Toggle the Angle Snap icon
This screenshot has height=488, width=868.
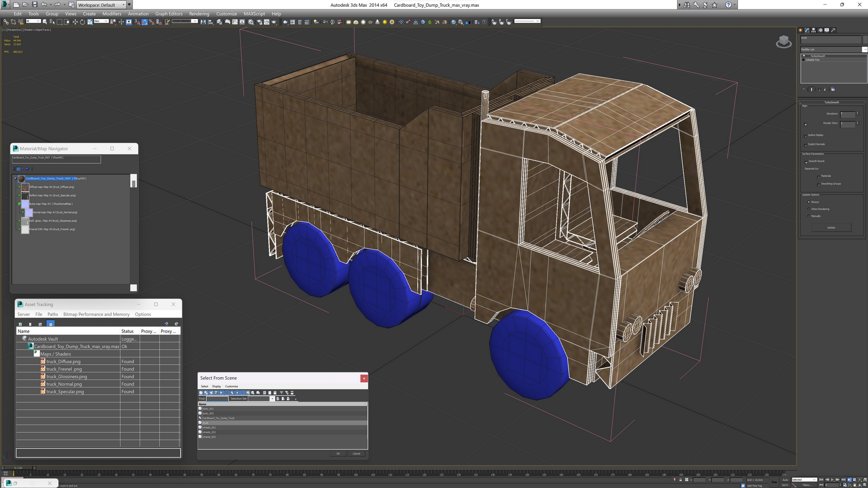tap(145, 22)
